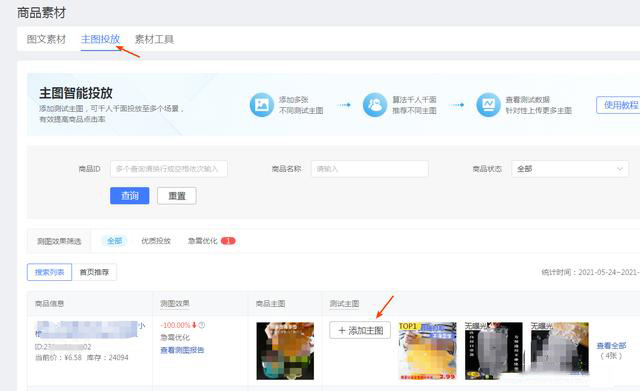Click the blue 查询 button
The image size is (640, 391).
(130, 196)
